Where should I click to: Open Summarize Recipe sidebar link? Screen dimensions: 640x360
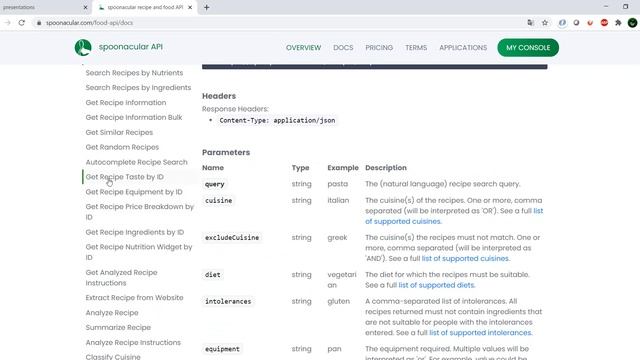[118, 327]
